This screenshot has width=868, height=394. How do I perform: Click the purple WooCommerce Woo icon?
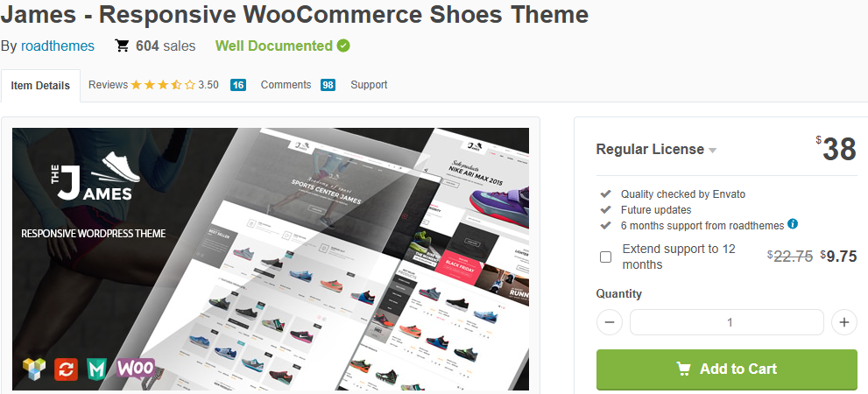135,368
